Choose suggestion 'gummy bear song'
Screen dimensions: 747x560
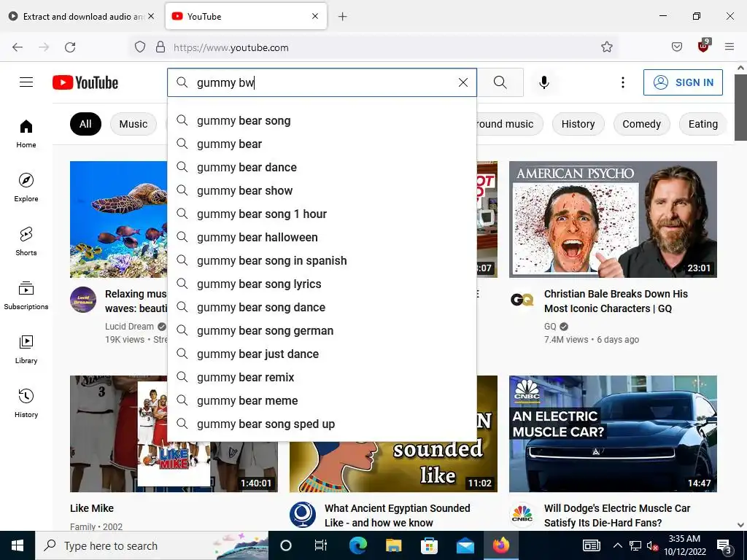[x=322, y=120]
